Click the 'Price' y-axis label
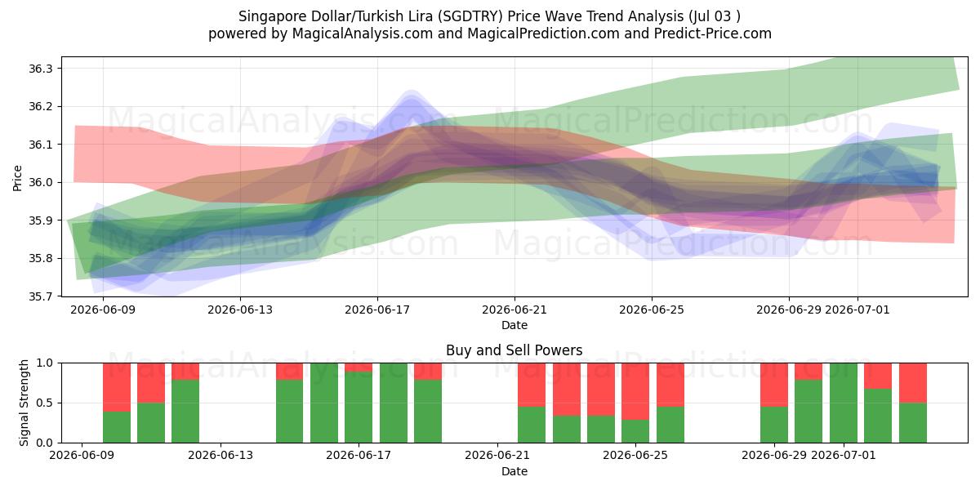Screen dimensions: 980x490 [x=17, y=176]
